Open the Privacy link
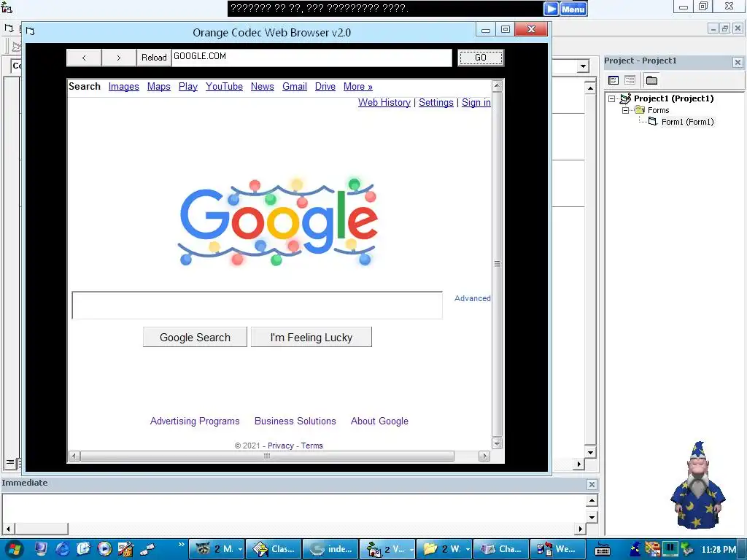The height and width of the screenshot is (560, 747). [x=281, y=446]
